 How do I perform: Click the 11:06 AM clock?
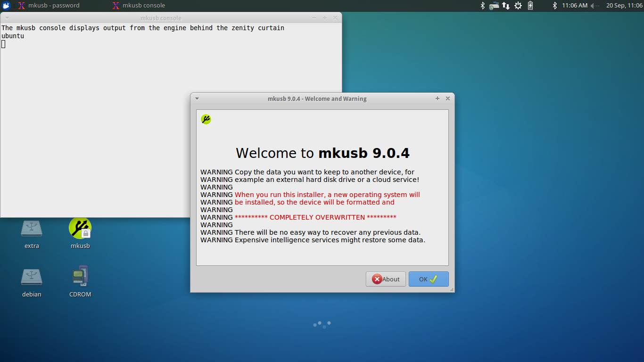(575, 6)
